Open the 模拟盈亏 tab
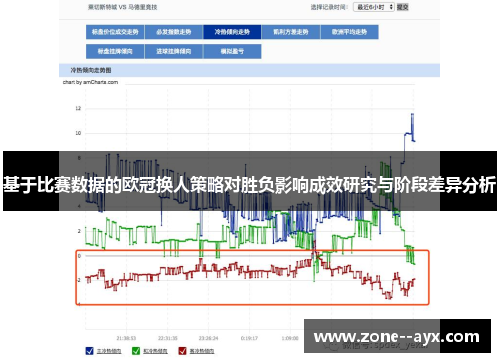This screenshot has width=500, height=362. point(232,51)
